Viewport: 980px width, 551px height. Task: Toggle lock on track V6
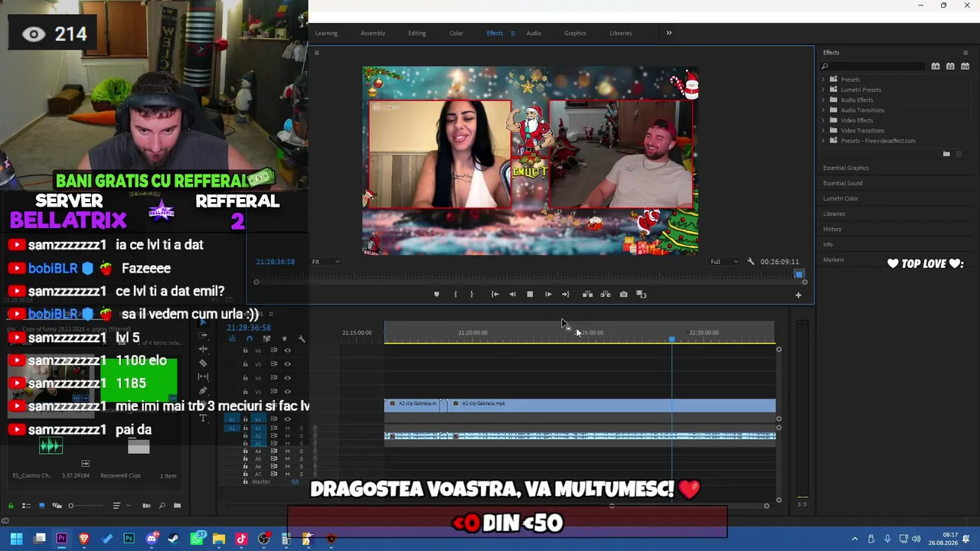[245, 350]
